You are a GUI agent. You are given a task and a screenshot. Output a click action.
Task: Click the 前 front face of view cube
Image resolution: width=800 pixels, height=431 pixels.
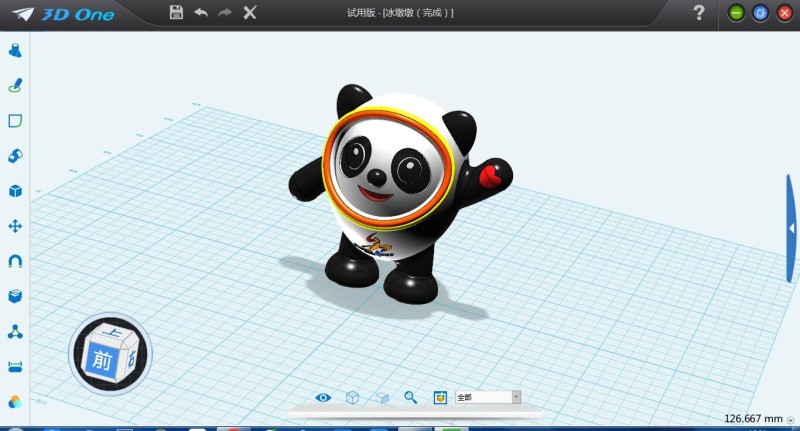tap(101, 360)
